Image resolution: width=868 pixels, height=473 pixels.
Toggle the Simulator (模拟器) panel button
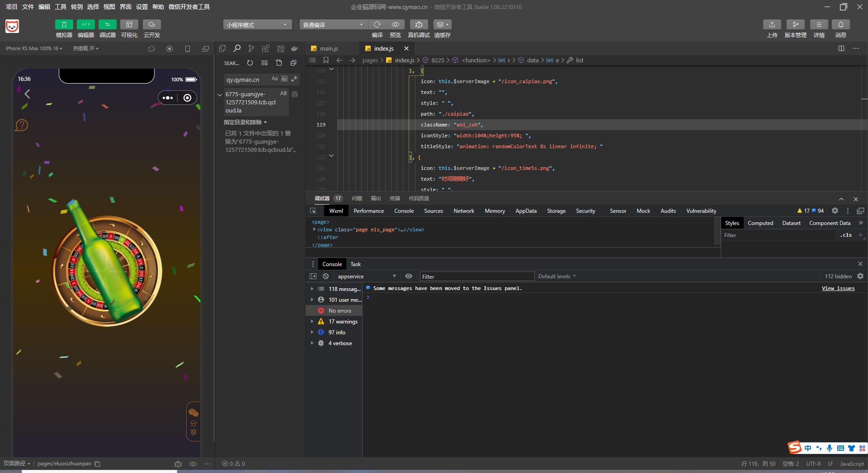click(x=64, y=24)
